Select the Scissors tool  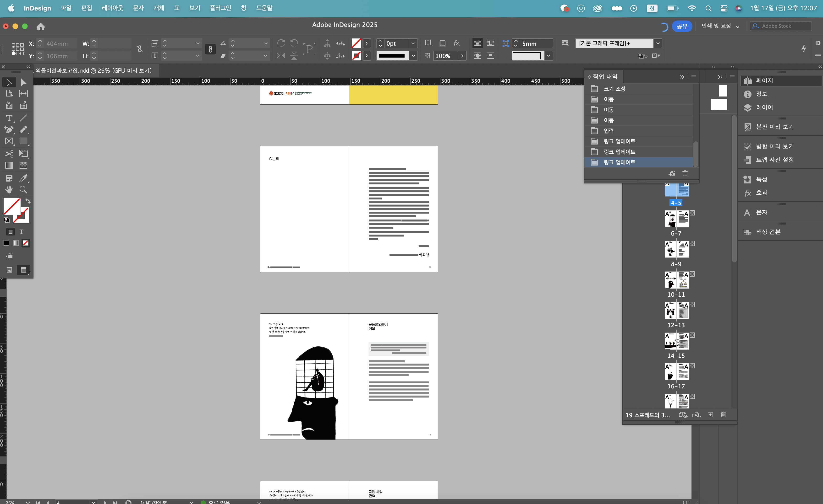coord(9,154)
